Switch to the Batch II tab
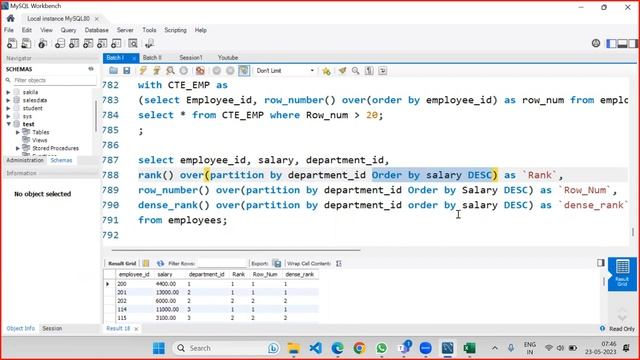 point(152,58)
